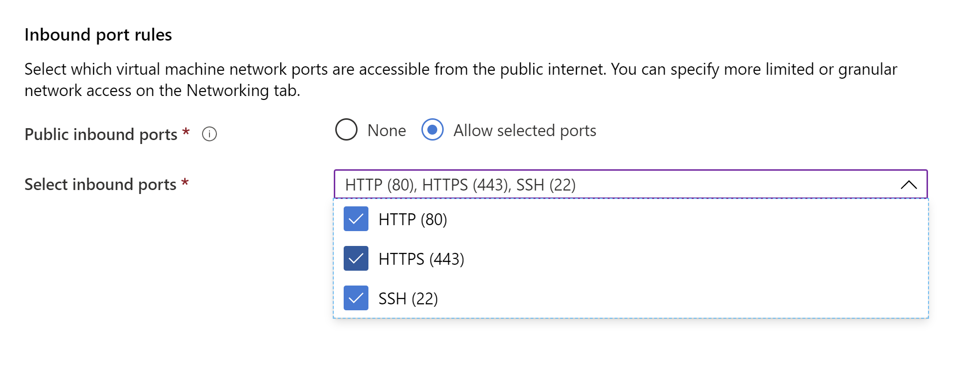Click the SSH (22) option label
The height and width of the screenshot is (386, 980).
coord(408,298)
